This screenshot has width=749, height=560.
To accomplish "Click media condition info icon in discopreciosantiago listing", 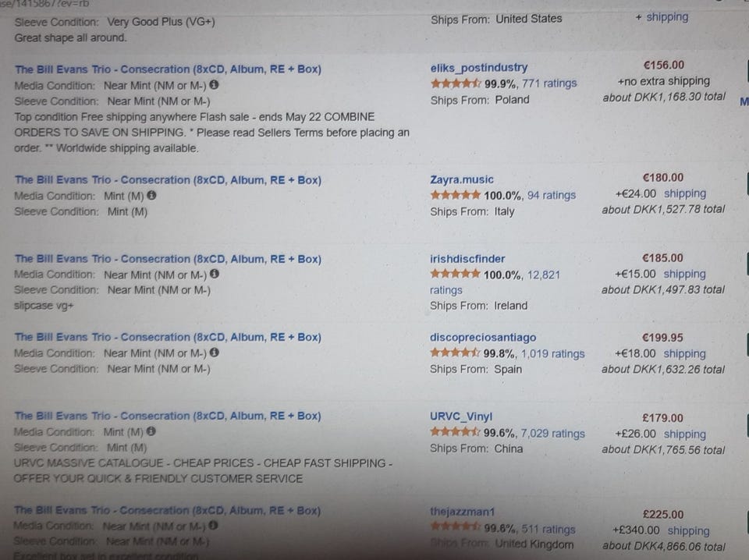I will coord(215,353).
